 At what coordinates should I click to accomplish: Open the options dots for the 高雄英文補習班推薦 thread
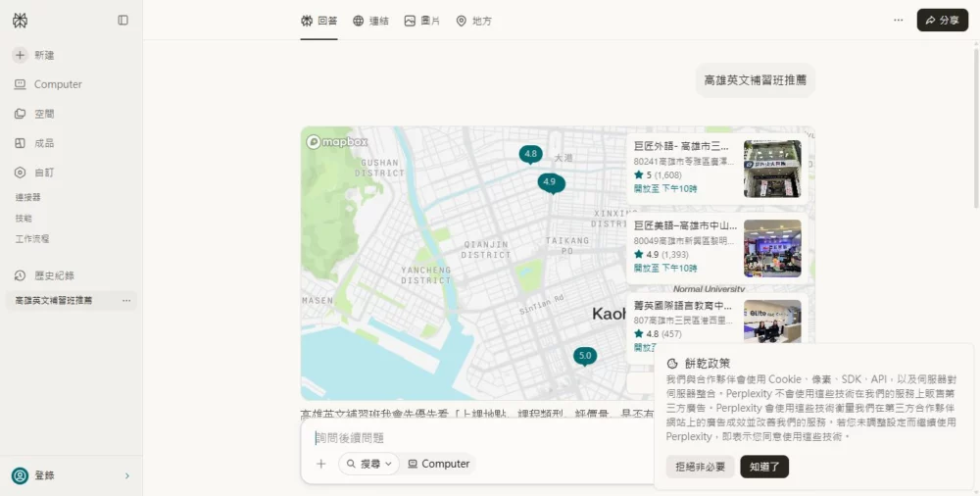(x=126, y=301)
